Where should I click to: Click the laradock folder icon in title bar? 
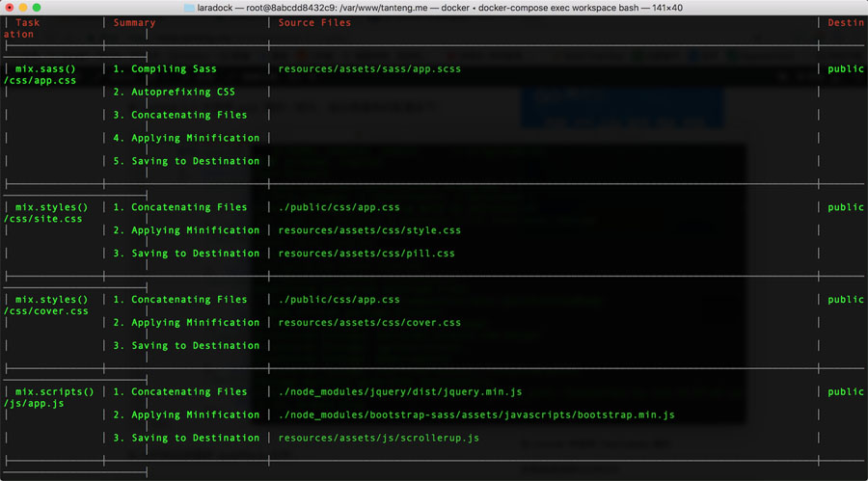(x=191, y=8)
